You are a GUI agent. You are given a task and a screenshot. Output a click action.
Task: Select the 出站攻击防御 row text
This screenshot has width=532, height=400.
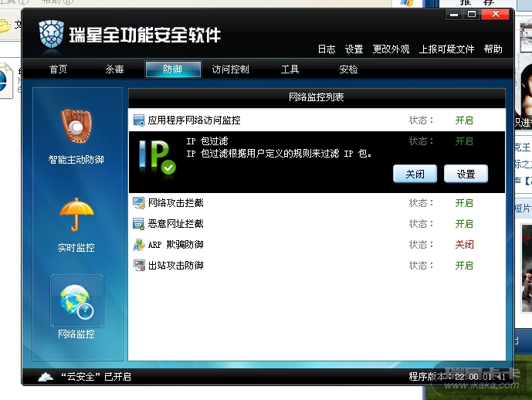coord(176,266)
